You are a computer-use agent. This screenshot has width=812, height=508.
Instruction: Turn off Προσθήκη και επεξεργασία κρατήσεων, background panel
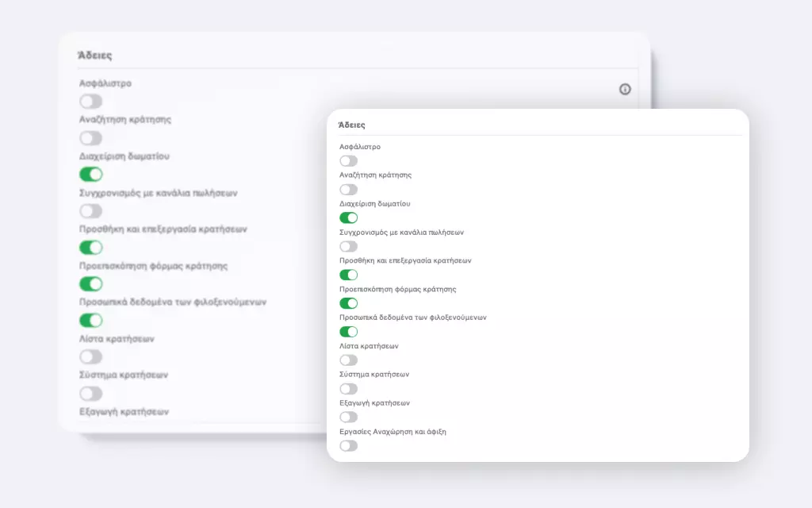(91, 248)
